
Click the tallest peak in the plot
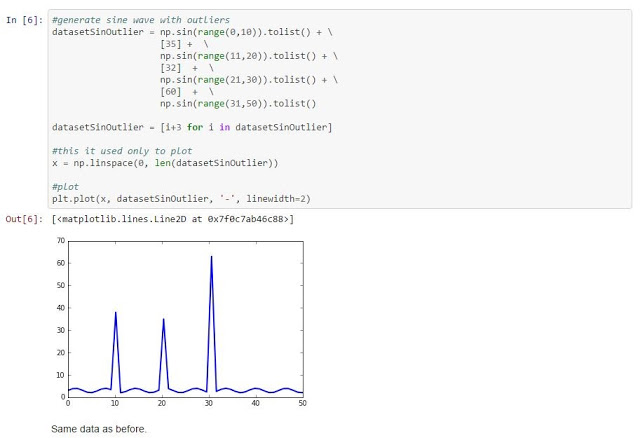(x=211, y=258)
